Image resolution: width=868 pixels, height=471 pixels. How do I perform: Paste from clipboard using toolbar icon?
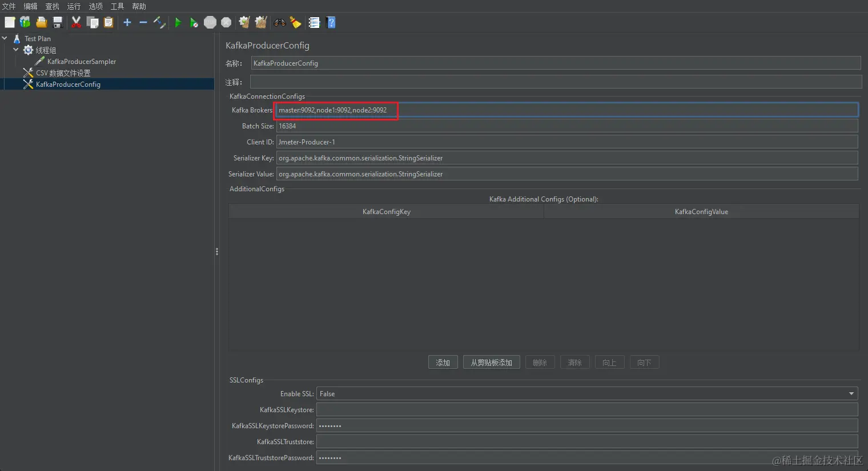108,22
